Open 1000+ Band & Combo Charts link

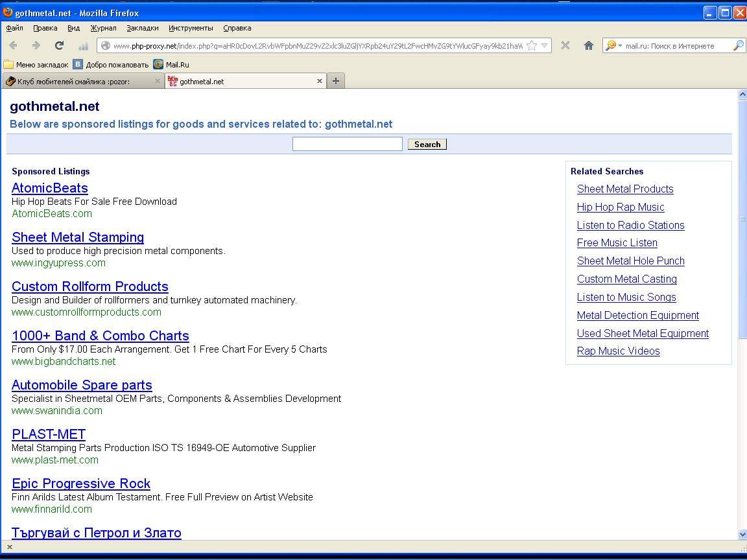pyautogui.click(x=100, y=336)
